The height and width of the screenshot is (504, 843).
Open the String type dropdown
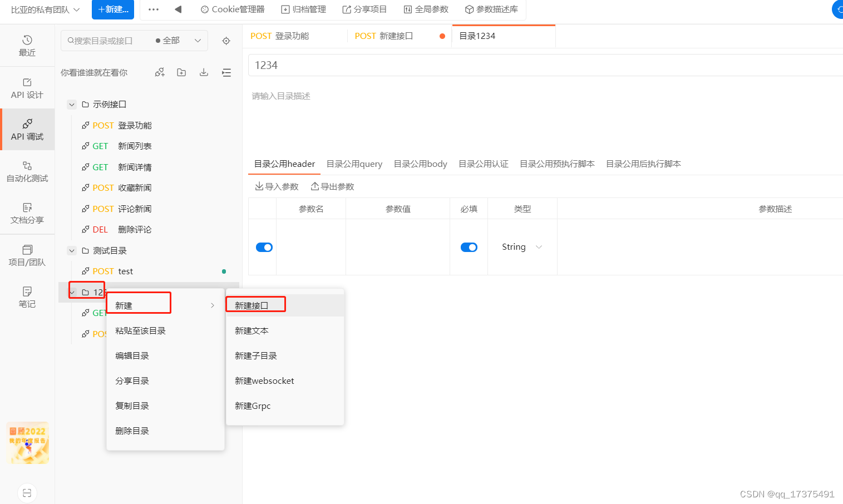pyautogui.click(x=522, y=246)
